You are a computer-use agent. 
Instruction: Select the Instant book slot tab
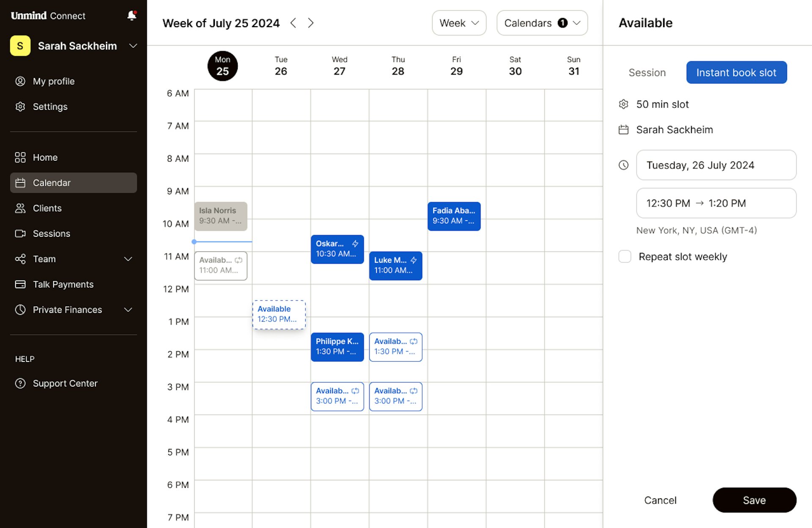click(736, 72)
